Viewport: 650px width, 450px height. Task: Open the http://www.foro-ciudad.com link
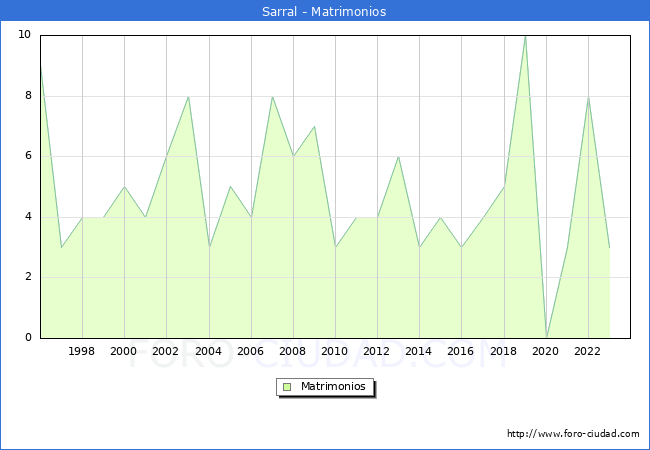pos(573,433)
